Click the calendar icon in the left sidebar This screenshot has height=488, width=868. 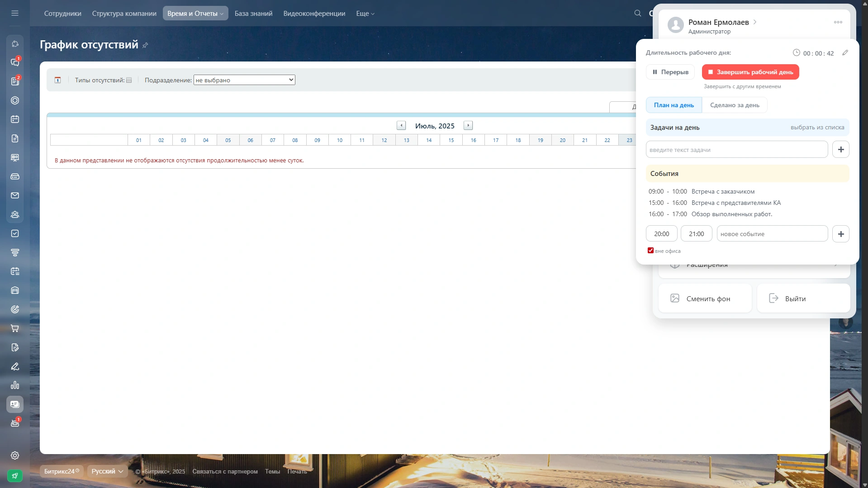point(15,119)
